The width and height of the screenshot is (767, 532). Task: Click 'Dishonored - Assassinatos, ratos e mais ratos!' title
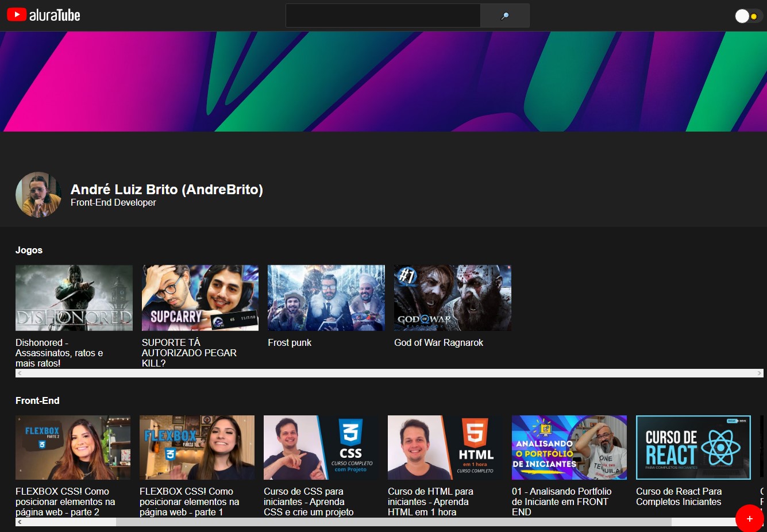[x=59, y=353]
